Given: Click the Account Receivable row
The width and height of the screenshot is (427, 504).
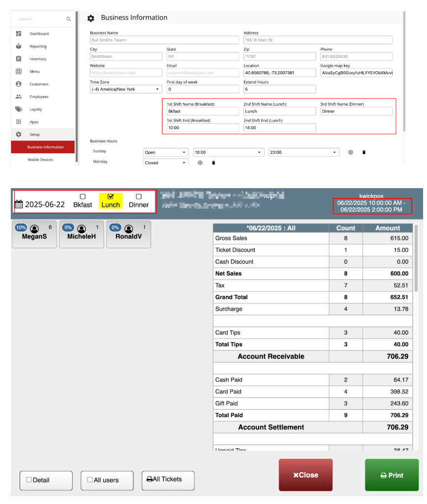Looking at the screenshot, I should [x=313, y=356].
